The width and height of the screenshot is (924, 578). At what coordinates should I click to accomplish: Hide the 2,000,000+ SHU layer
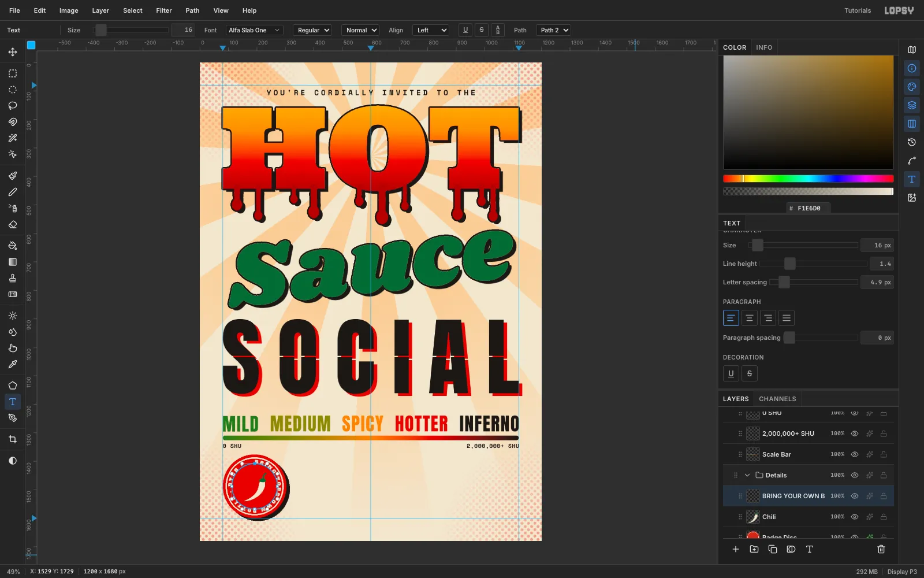tap(855, 433)
